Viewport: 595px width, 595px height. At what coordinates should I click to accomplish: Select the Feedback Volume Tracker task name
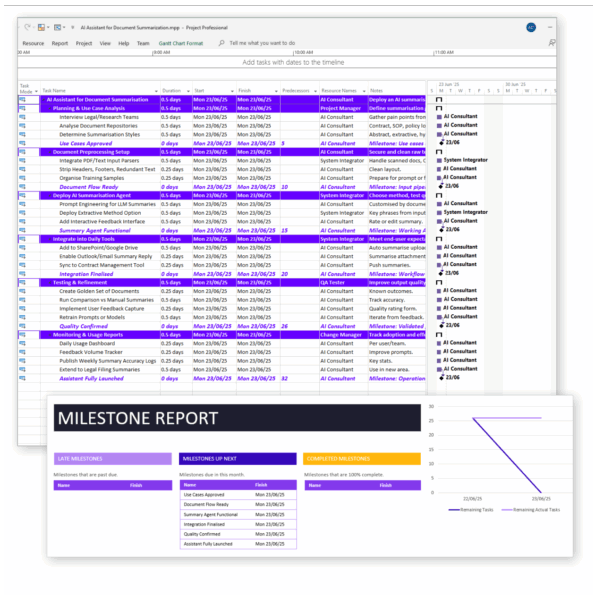[91, 352]
